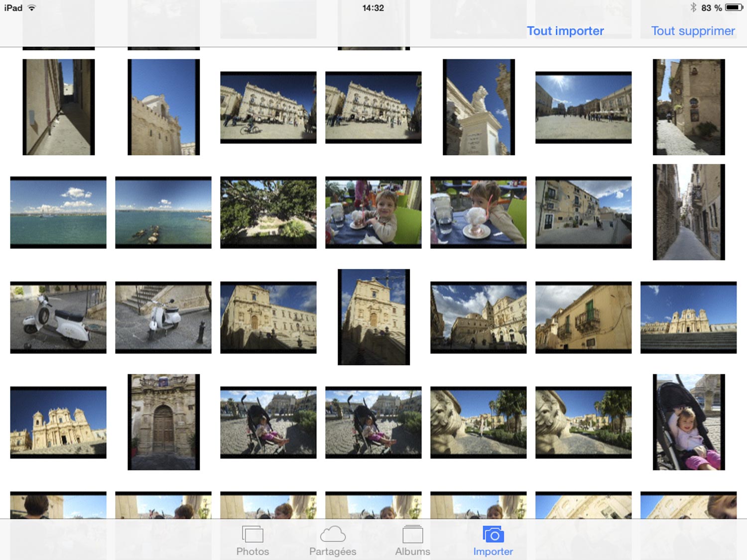Open the Photos tab
This screenshot has height=560, width=747.
tap(252, 541)
